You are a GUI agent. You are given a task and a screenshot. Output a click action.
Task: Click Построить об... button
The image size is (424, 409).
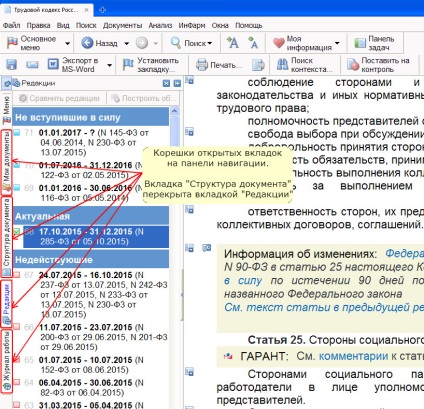(143, 98)
